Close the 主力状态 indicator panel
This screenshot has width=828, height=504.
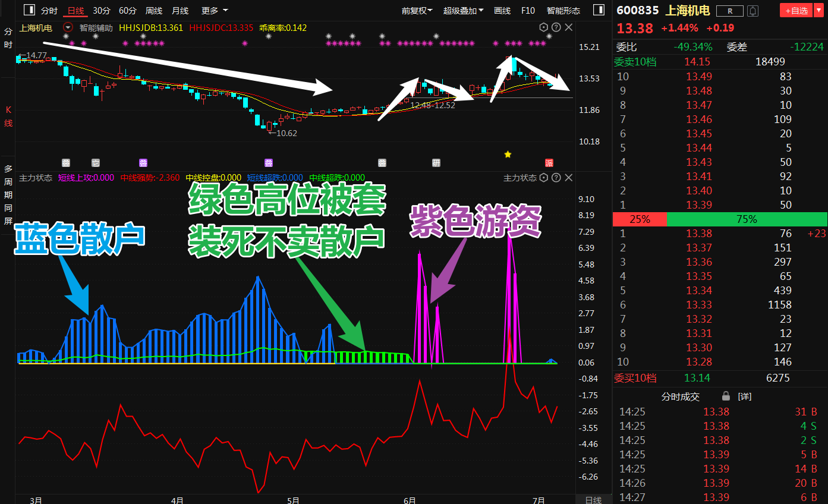click(x=569, y=178)
